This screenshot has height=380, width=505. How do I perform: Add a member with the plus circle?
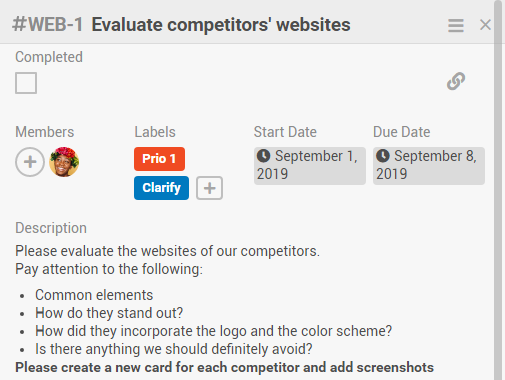click(x=30, y=162)
